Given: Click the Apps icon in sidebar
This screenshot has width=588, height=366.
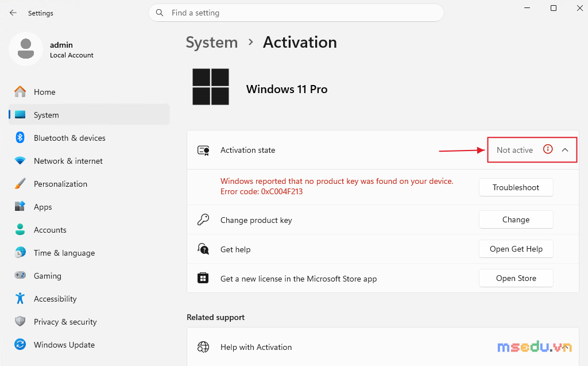Looking at the screenshot, I should [20, 206].
